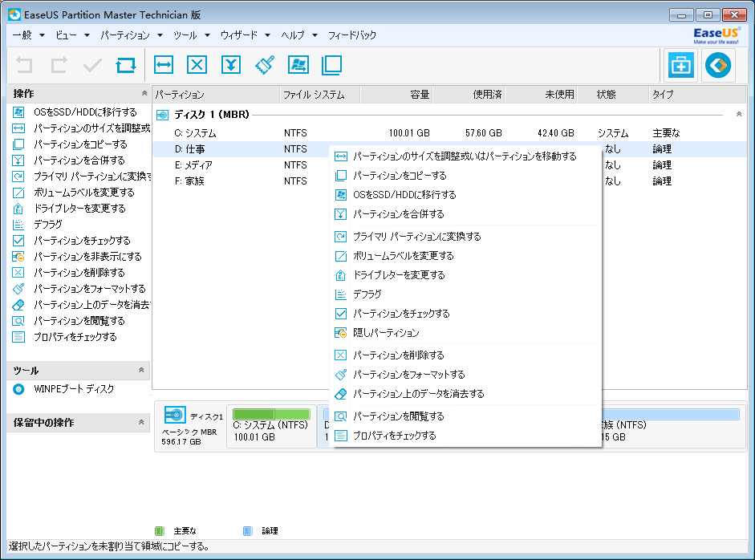Click the backup tool icon with plus sign
The width and height of the screenshot is (755, 560).
click(x=681, y=65)
